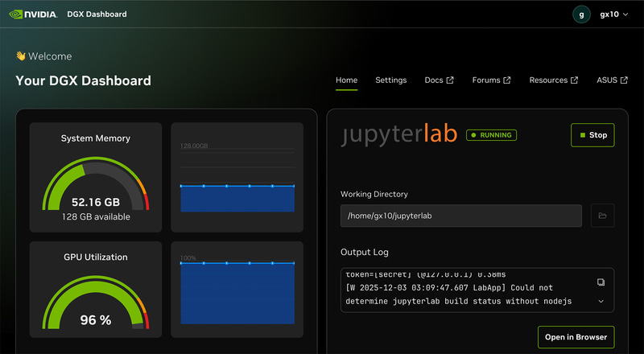Open the Forums external link
644x354 pixels.
[491, 80]
